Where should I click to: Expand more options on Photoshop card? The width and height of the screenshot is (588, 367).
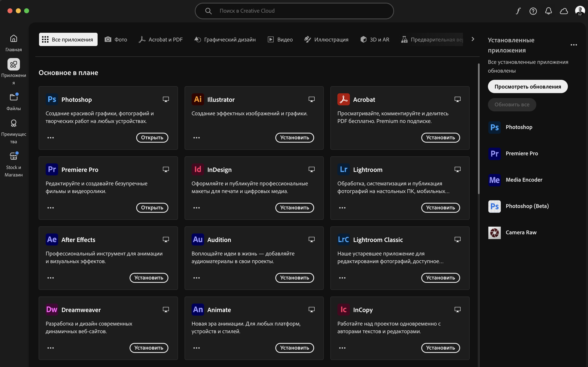(x=50, y=138)
